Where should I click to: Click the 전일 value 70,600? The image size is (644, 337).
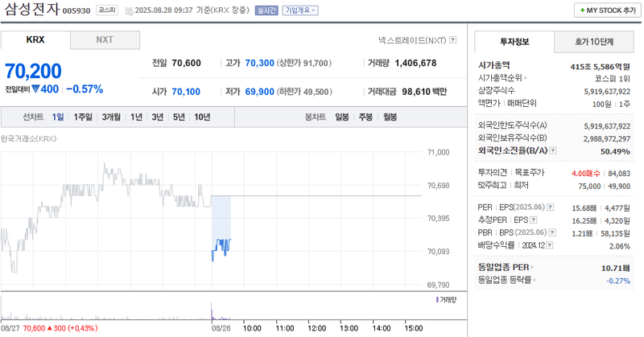point(187,64)
